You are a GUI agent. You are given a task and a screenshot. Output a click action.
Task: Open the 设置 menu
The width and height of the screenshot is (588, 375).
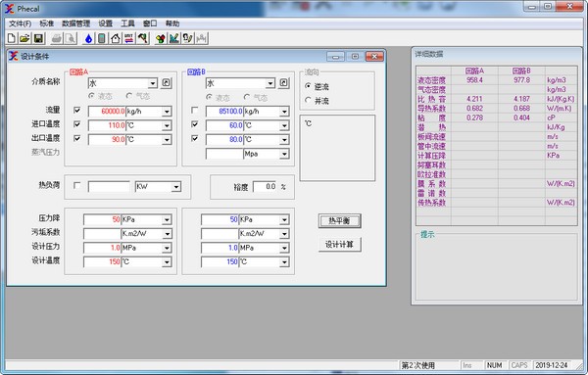pos(106,23)
